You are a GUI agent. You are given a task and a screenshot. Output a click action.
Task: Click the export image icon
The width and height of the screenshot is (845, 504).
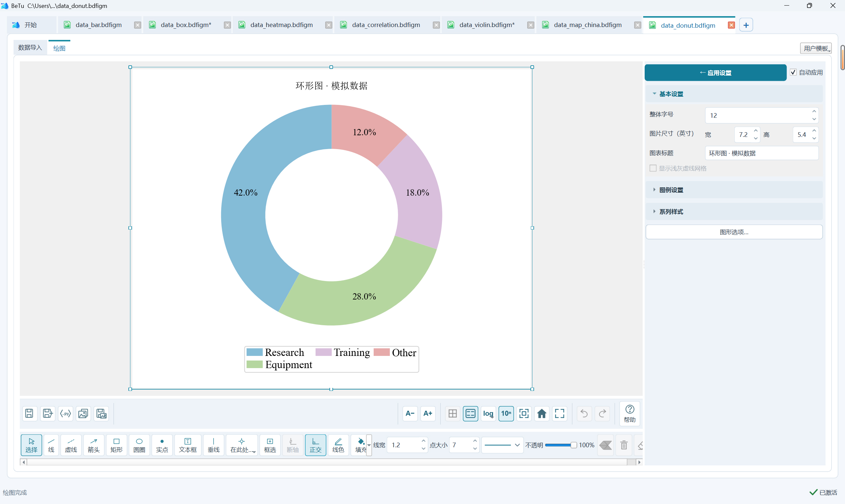click(x=83, y=413)
